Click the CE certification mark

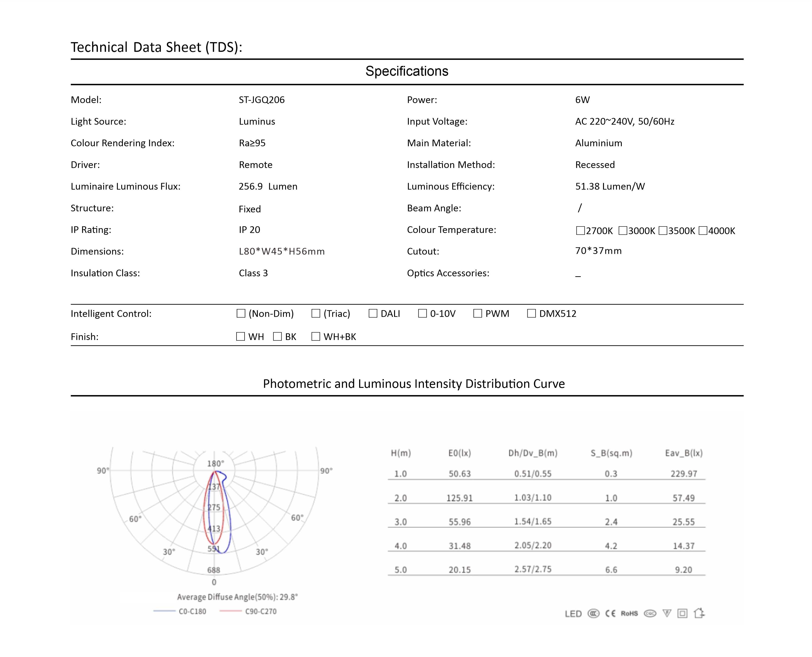(x=610, y=614)
